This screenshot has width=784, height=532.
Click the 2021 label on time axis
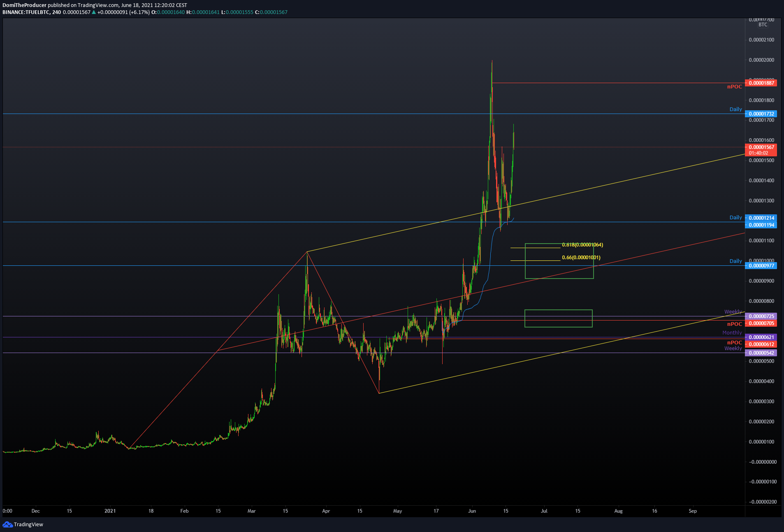pyautogui.click(x=110, y=511)
